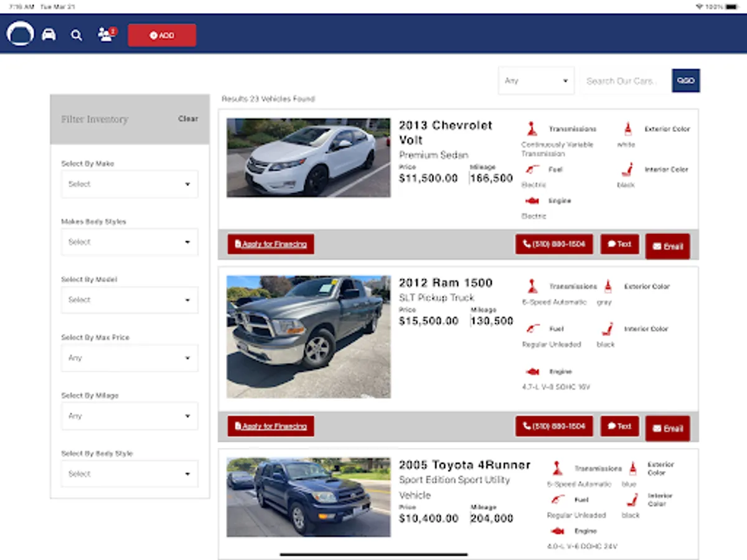Select the $11,500.00 price text

click(429, 179)
